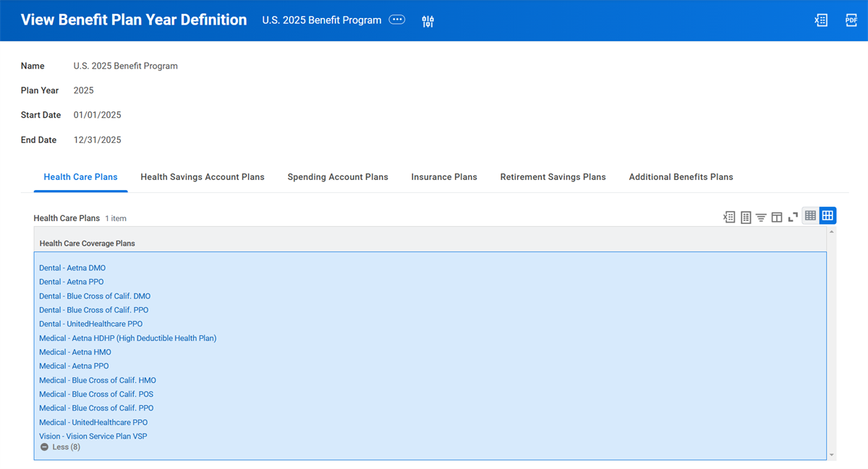The height and width of the screenshot is (469, 868).
Task: Open Dental - Aetna DMO plan
Action: coord(72,268)
